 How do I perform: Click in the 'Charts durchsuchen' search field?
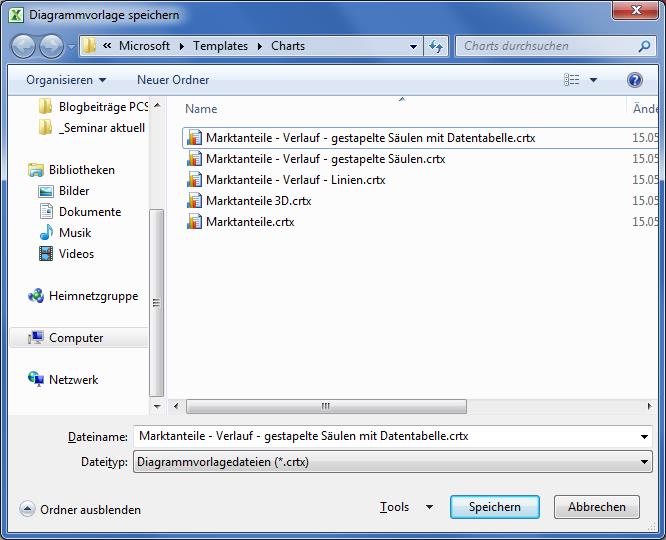[x=546, y=46]
